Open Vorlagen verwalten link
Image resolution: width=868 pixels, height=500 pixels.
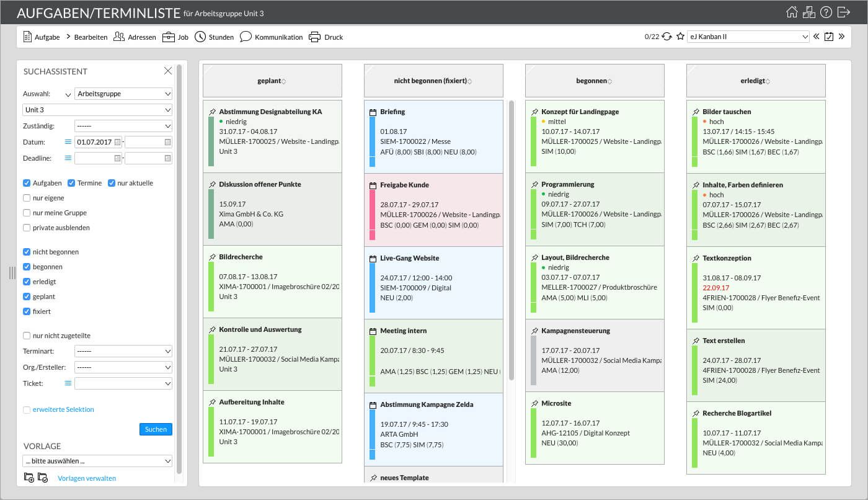tap(87, 478)
